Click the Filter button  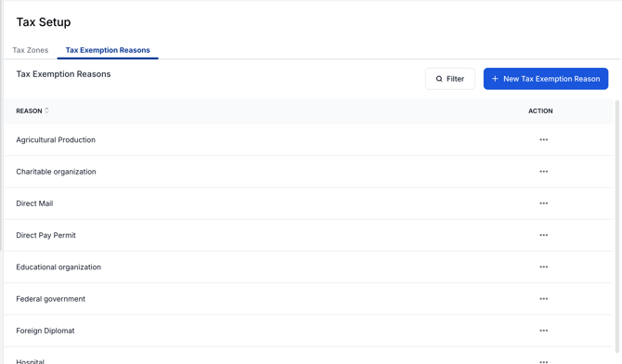[450, 79]
